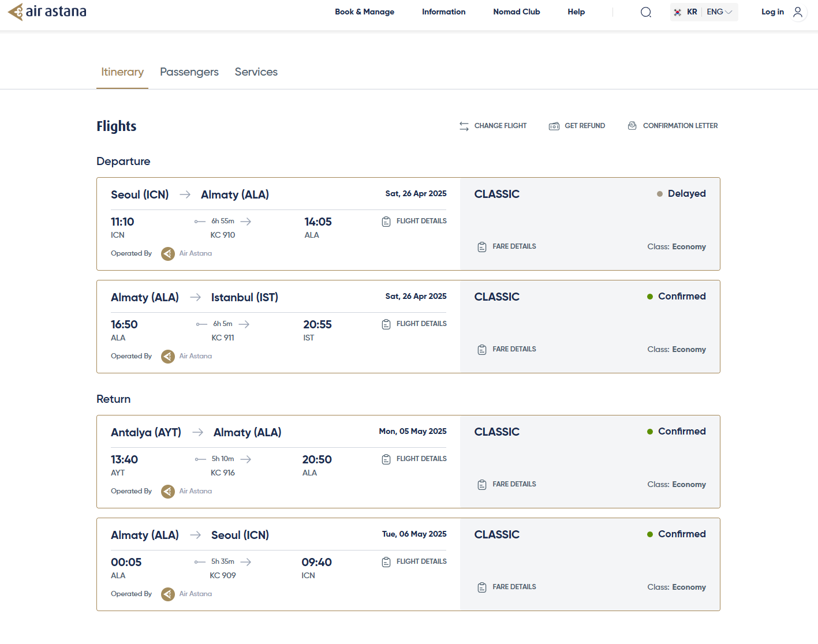
Task: Click the Get Refund money icon
Action: (x=554, y=126)
